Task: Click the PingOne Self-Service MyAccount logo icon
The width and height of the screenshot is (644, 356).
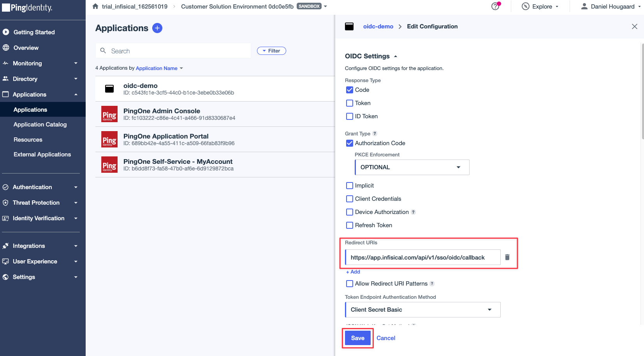Action: click(109, 165)
